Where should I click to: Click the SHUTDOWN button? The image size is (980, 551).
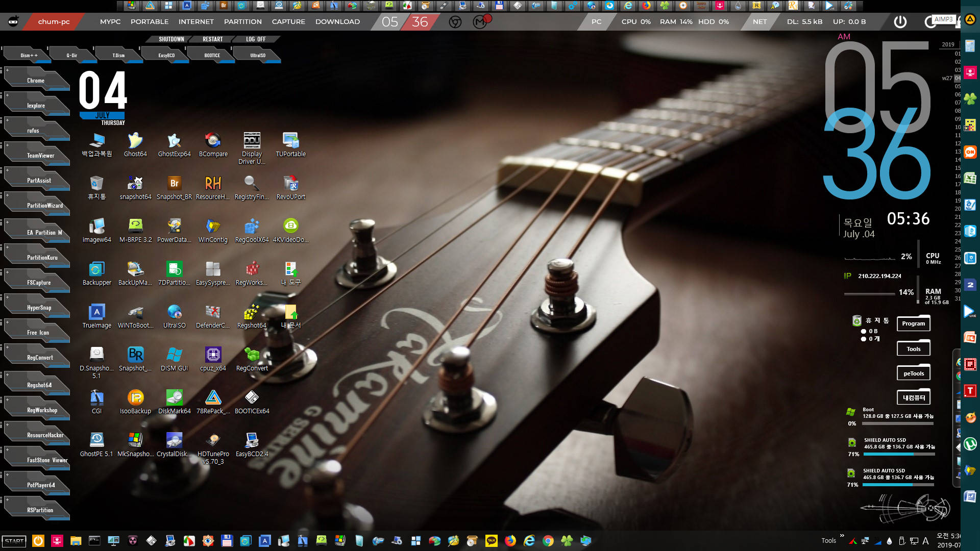(171, 39)
